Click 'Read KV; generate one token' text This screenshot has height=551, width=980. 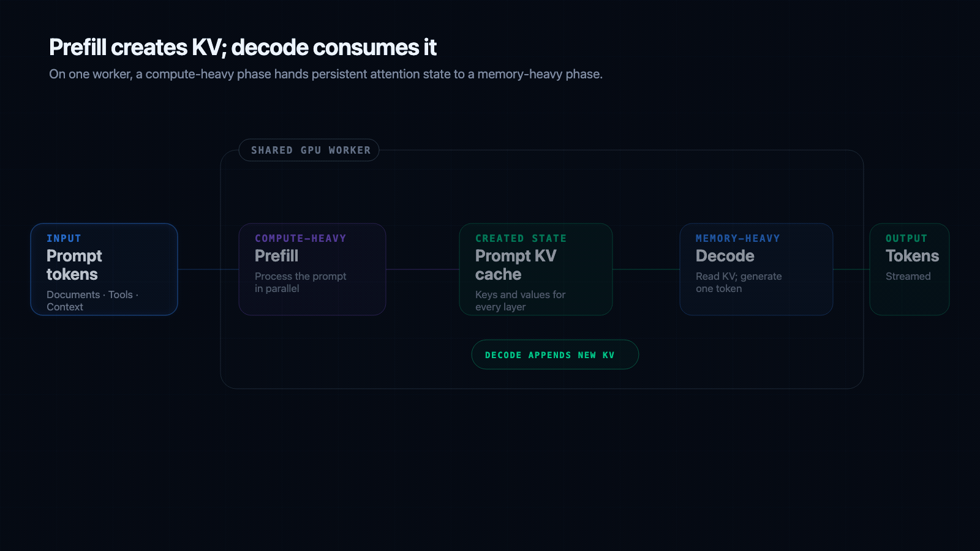point(739,282)
